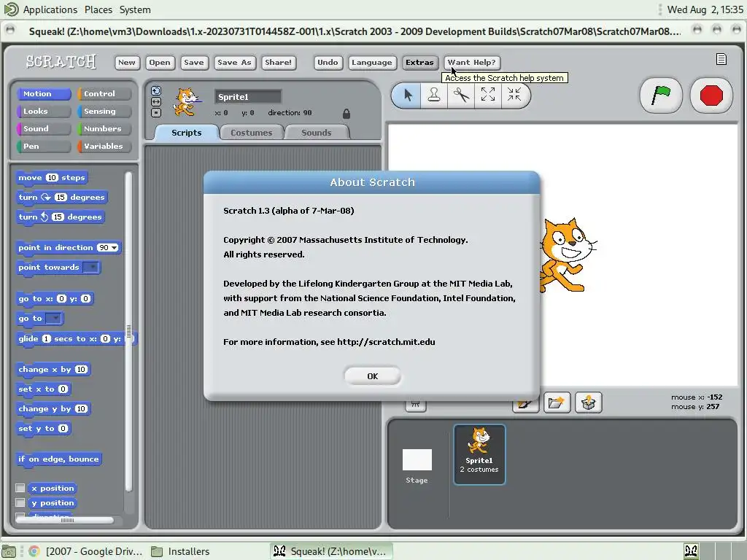Click the if on edge, bounce block

coord(58,459)
